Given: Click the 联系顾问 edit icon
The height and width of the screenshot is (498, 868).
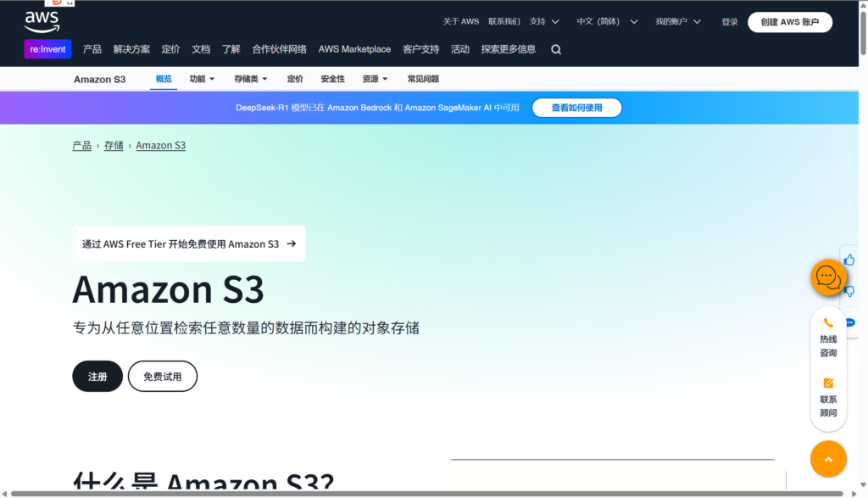Looking at the screenshot, I should tap(828, 383).
